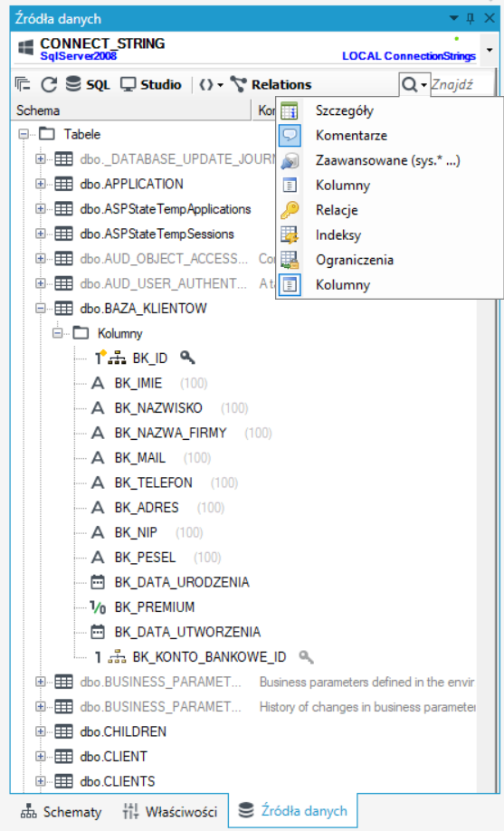
Task: Select the dbo.BAZA_KLIENTOW table row
Action: click(x=143, y=309)
